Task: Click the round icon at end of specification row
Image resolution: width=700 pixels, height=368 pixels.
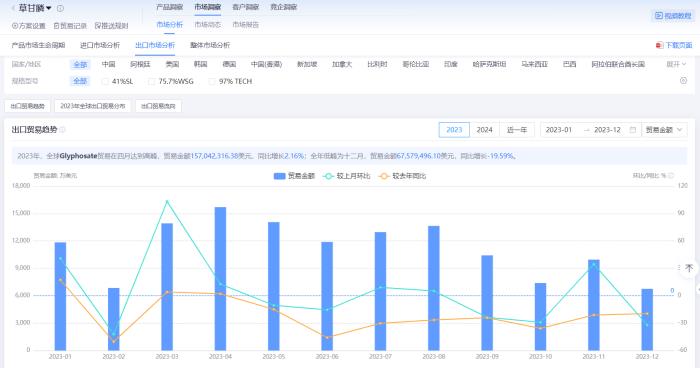Action: click(683, 80)
